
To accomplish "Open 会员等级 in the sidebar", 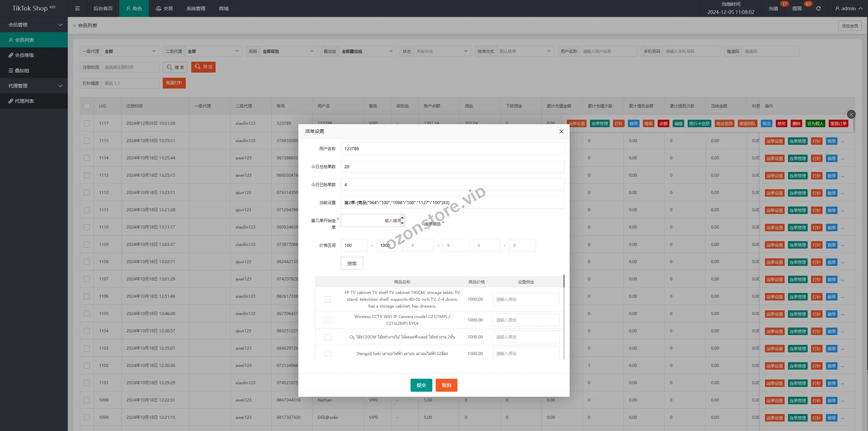I will click(x=24, y=55).
